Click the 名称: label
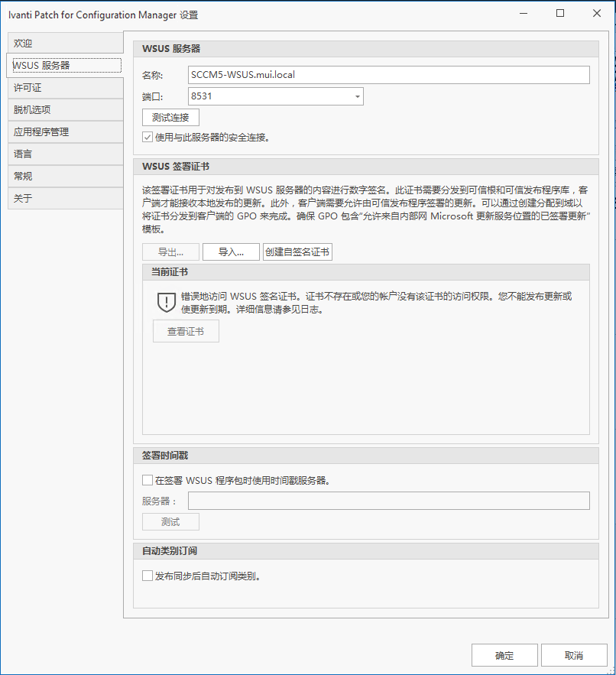This screenshot has height=675, width=616. tap(152, 76)
